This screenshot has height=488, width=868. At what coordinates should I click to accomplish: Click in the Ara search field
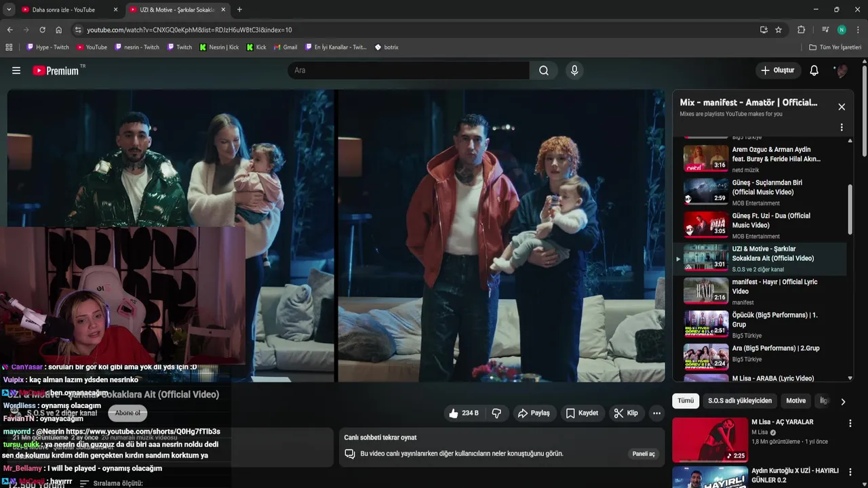click(x=408, y=70)
